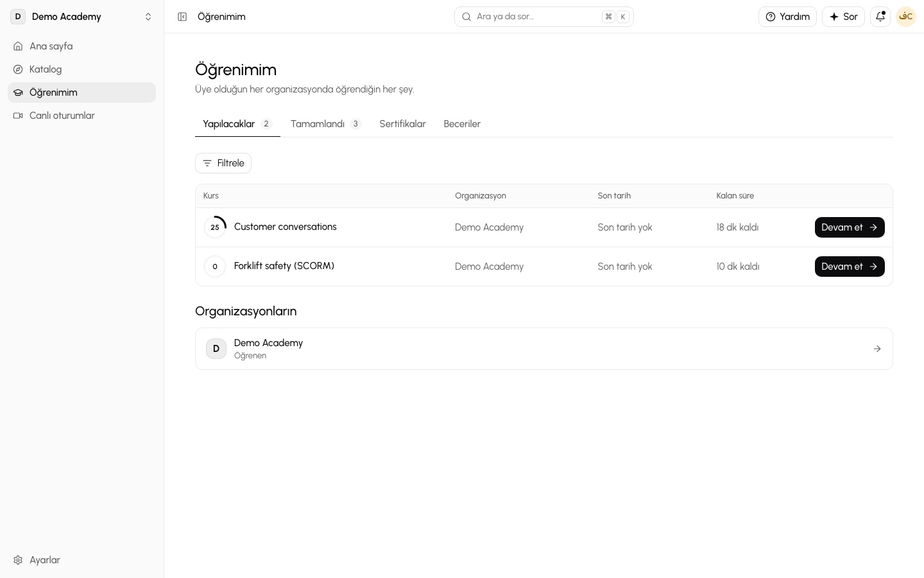Click the Sor sparkle button
This screenshot has height=578, width=924.
pyautogui.click(x=843, y=17)
